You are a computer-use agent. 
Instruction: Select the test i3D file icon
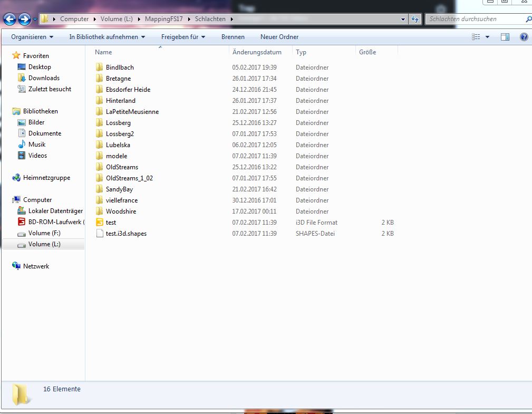tap(100, 223)
